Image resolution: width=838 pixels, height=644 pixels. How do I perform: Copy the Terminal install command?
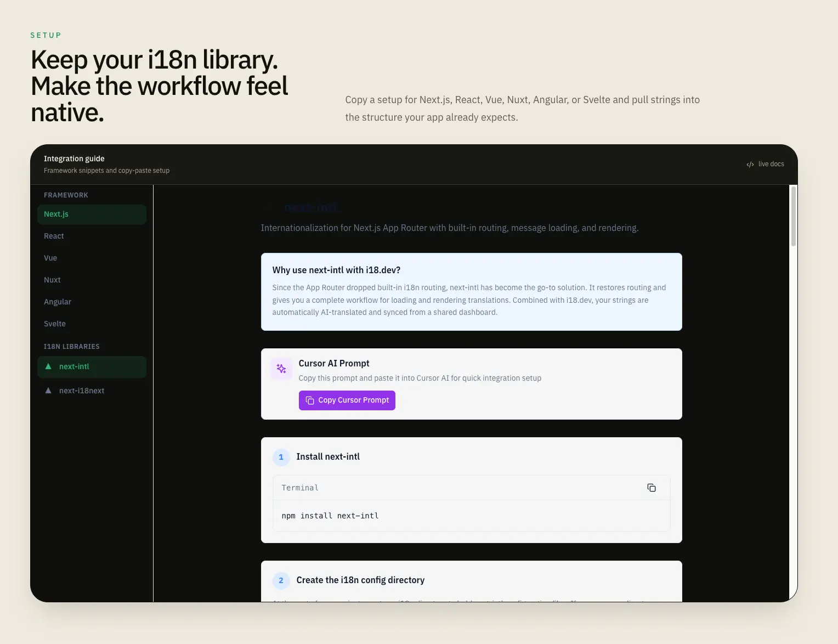pyautogui.click(x=652, y=488)
